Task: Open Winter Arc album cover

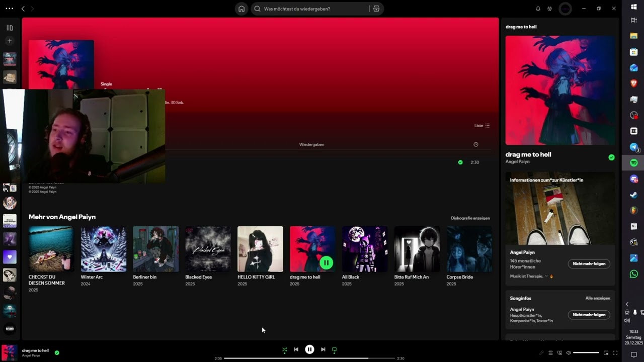Action: tap(104, 249)
